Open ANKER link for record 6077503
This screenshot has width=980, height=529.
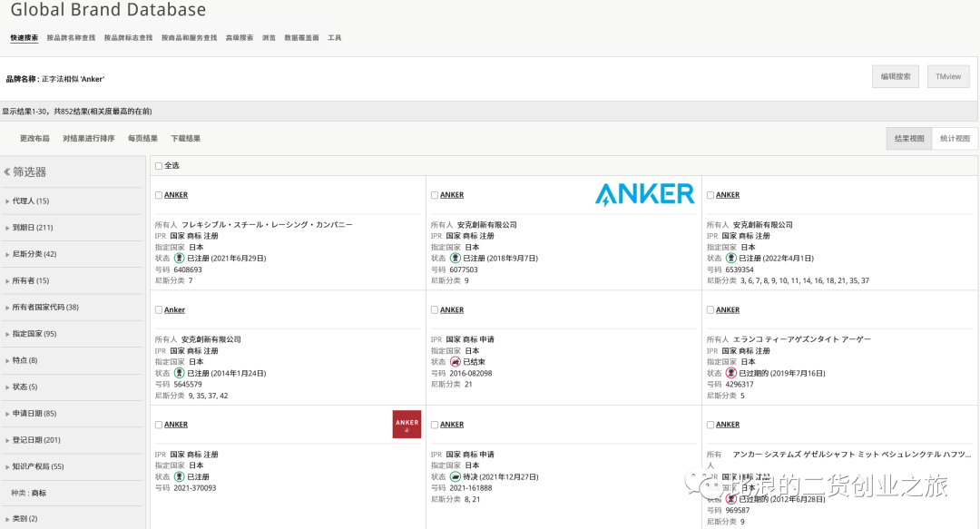point(452,195)
